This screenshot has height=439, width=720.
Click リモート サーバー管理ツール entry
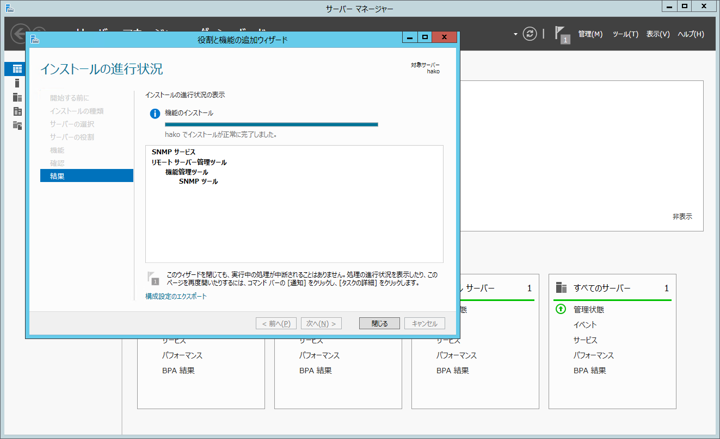[x=189, y=162]
